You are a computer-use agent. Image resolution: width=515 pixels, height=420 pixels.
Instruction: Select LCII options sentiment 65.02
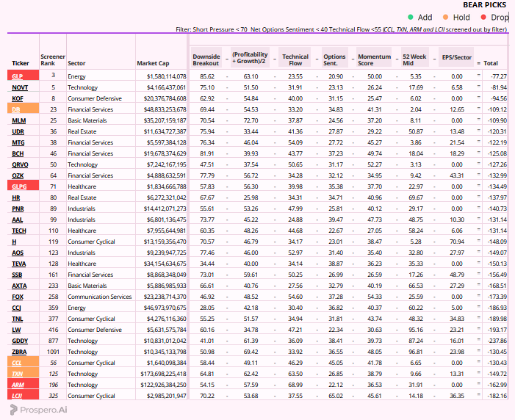point(336,396)
